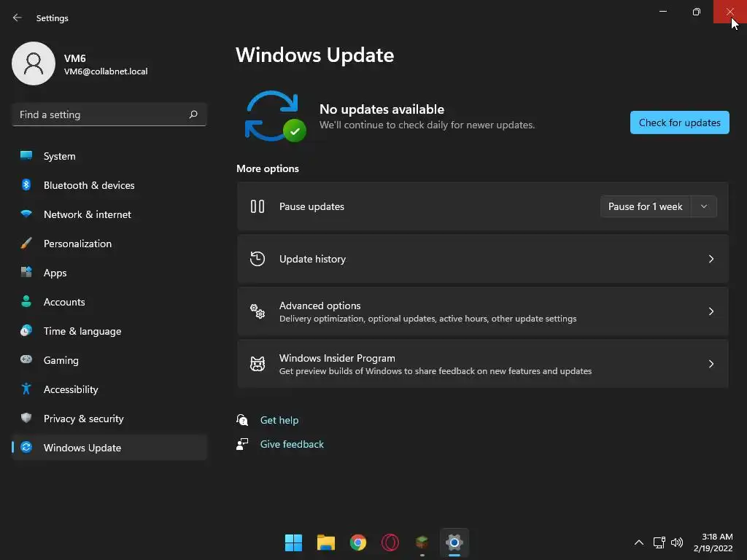
Task: Click the Personalization paintbrush icon
Action: tap(26, 243)
